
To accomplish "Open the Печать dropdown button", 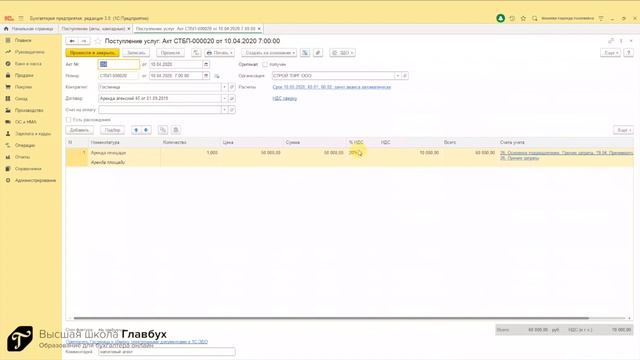I will tap(220, 53).
